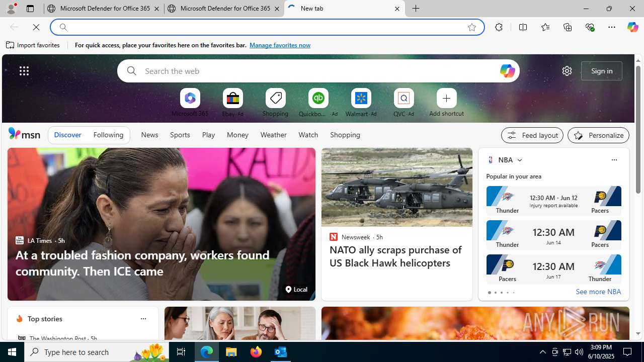Show hidden system tray icons

542,352
